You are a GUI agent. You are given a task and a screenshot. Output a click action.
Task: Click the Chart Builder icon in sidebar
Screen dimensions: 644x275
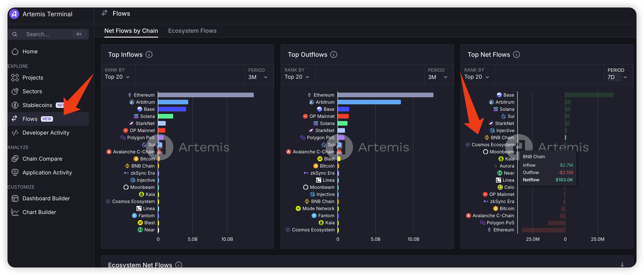coord(15,212)
